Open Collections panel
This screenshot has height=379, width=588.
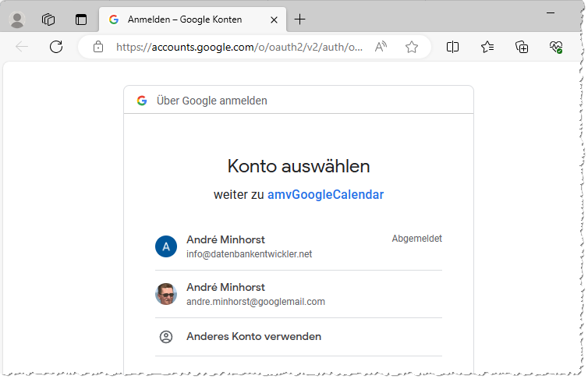coord(522,47)
